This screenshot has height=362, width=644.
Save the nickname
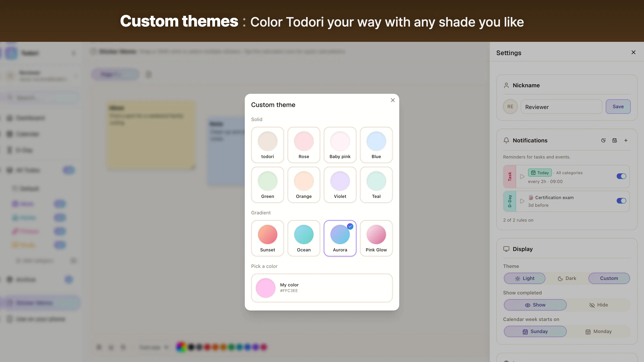[x=618, y=107]
